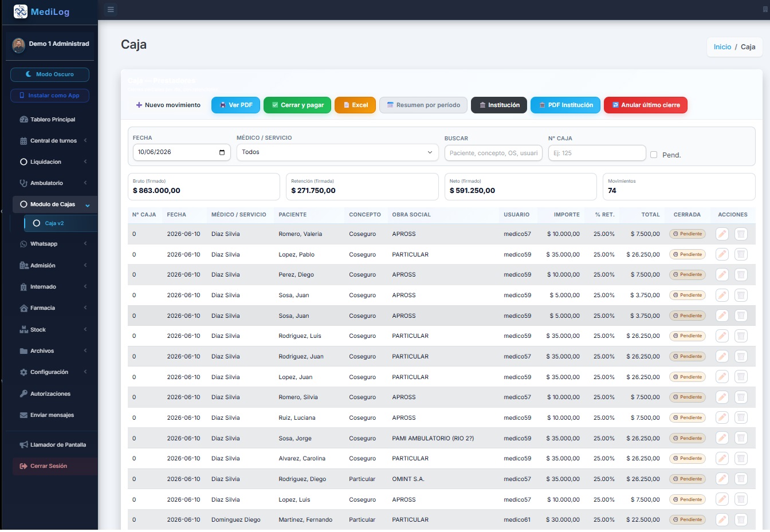Export with the Excel button
This screenshot has width=770, height=532.
coord(355,105)
